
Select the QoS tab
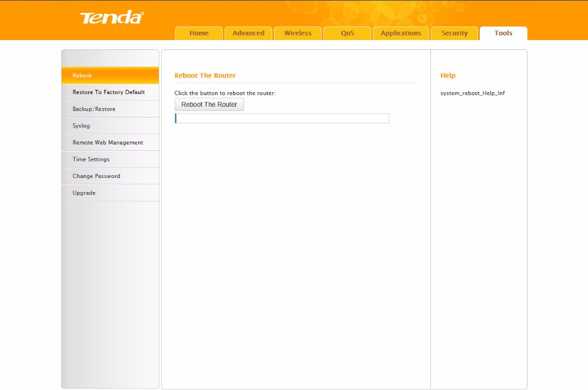(347, 33)
